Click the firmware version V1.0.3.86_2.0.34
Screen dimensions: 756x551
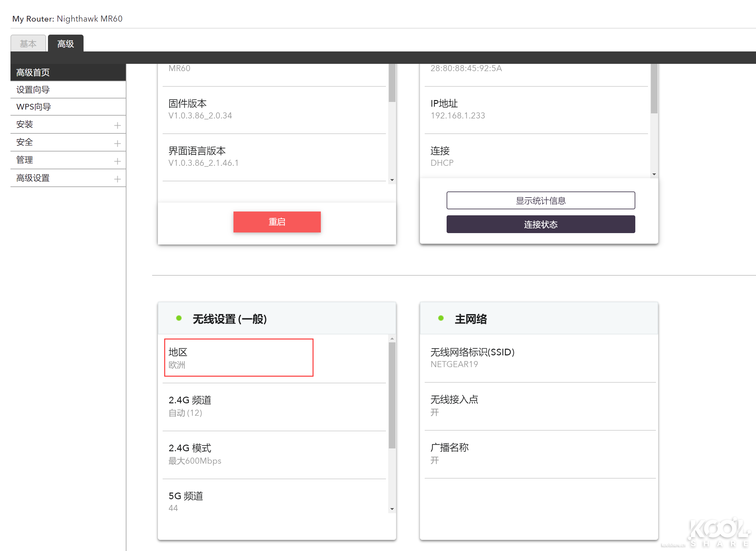pyautogui.click(x=200, y=116)
